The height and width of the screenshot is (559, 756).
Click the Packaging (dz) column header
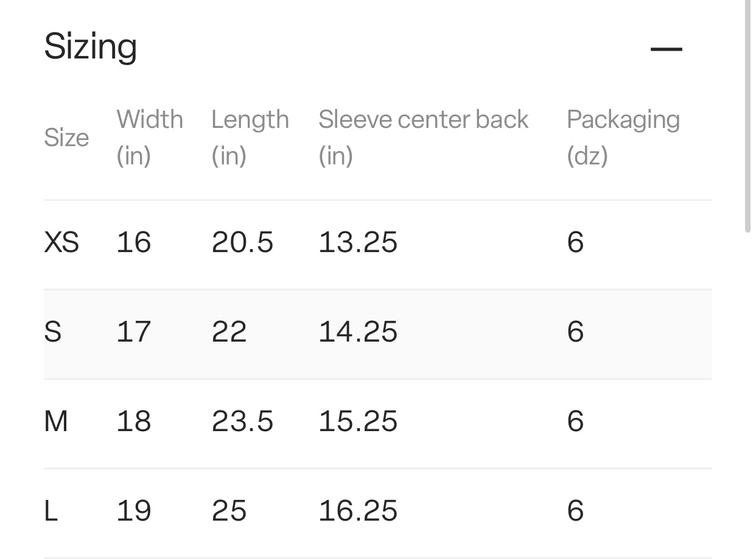tap(623, 137)
